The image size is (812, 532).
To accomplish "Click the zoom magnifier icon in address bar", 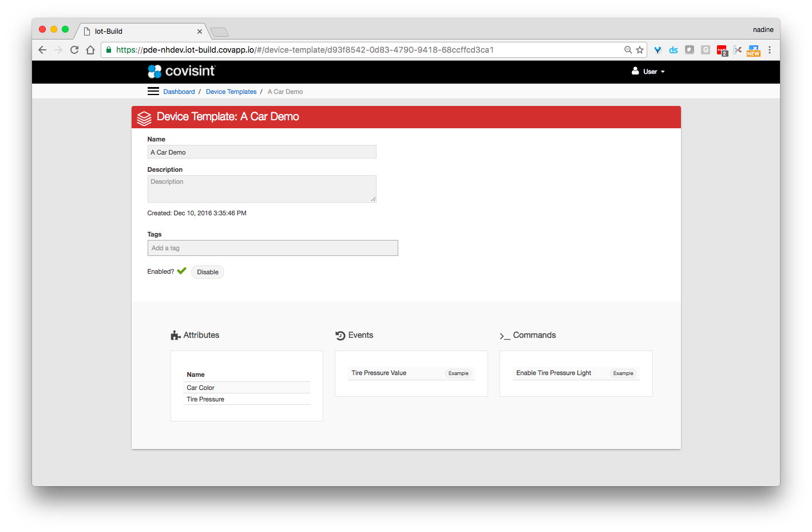I will coord(628,50).
